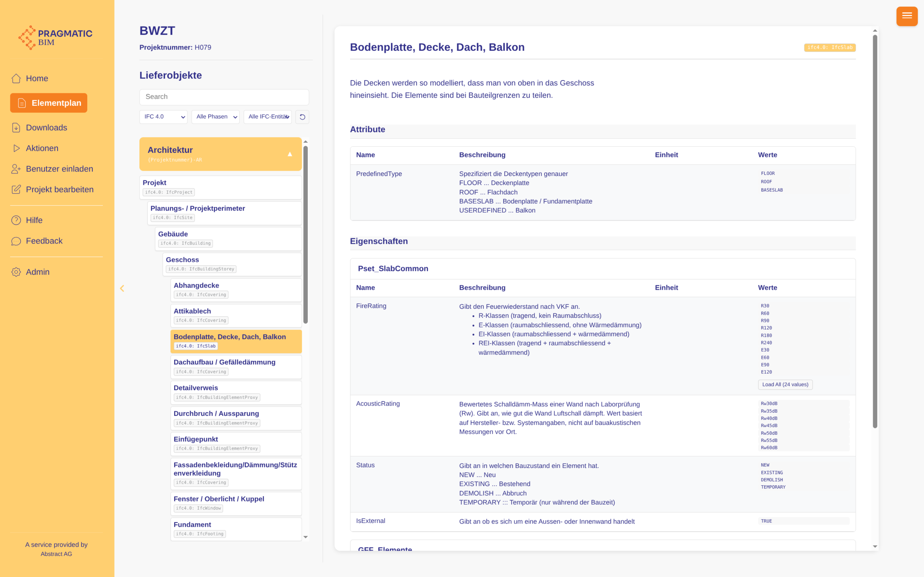
Task: Select Durchbruch / Aussparung item
Action: 236,418
